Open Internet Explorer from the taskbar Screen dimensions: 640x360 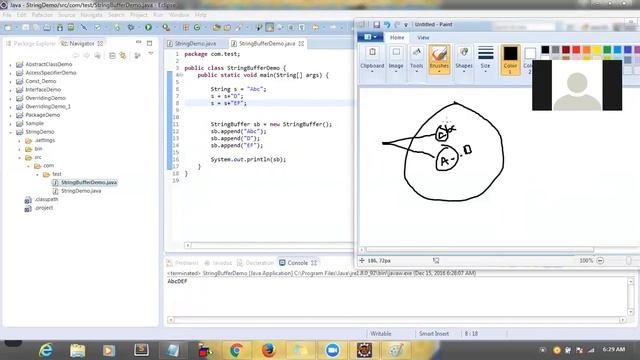(46, 350)
